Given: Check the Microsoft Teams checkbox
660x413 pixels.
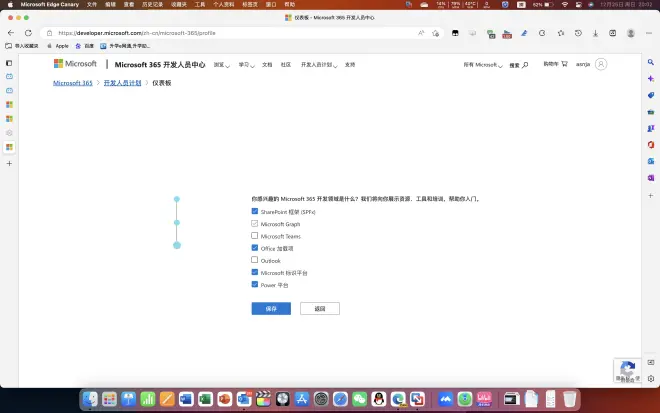Looking at the screenshot, I should 255,236.
